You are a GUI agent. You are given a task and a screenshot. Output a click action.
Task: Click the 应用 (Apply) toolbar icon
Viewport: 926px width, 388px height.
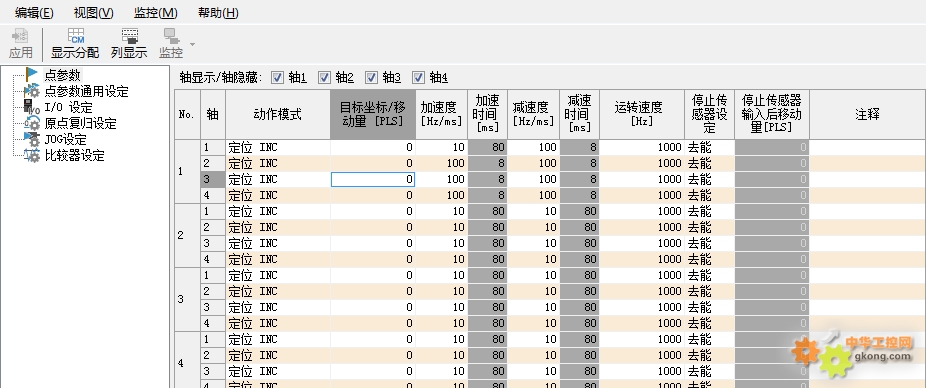(x=21, y=36)
